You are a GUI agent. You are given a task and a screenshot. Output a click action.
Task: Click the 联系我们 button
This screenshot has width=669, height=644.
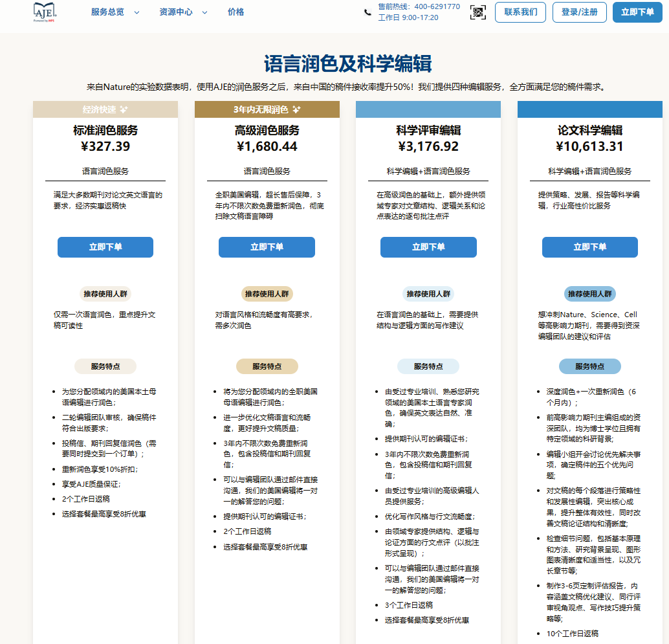520,12
